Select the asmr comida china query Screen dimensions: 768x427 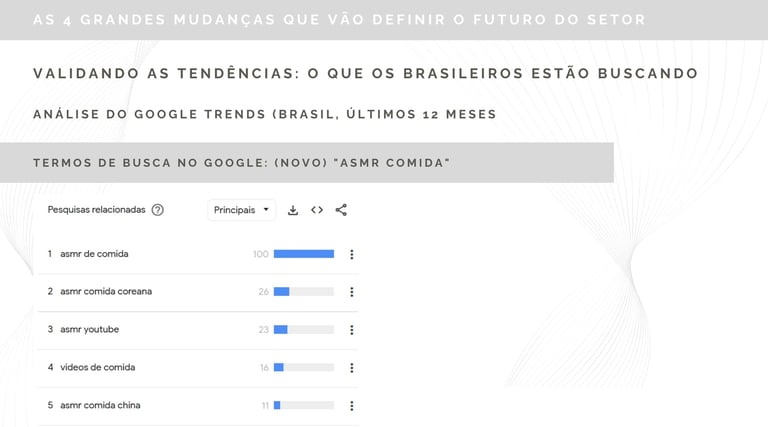100,406
